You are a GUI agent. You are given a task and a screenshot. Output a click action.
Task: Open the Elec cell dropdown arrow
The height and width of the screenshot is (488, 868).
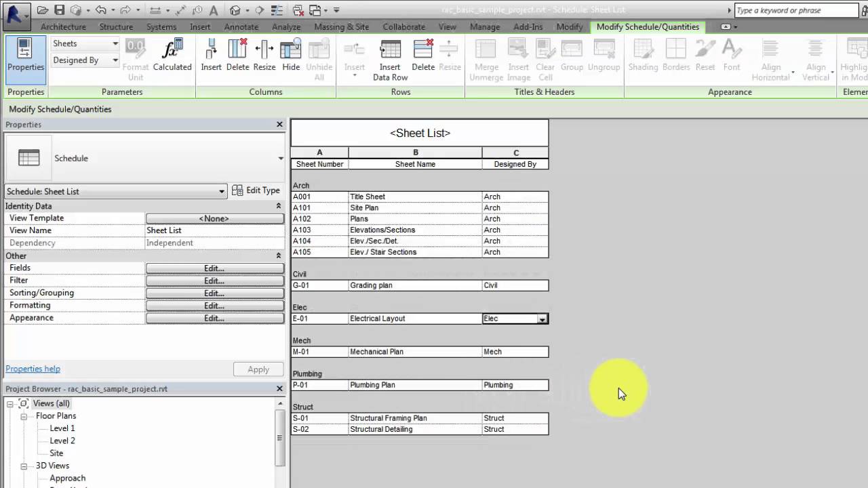tap(542, 319)
